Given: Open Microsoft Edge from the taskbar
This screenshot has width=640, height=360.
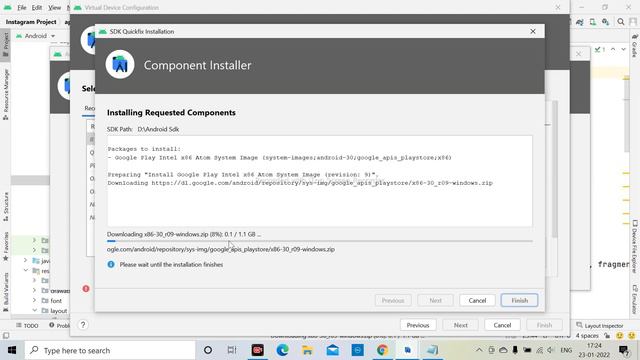Looking at the screenshot, I should (x=282, y=350).
